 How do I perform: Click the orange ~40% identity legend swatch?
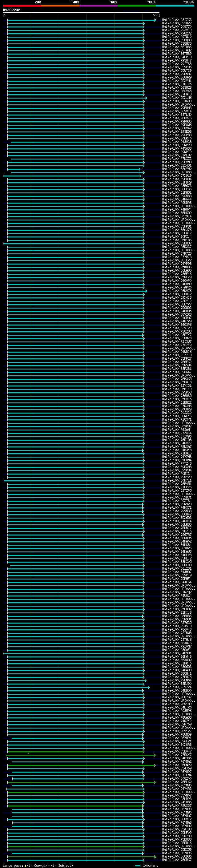pyautogui.click(x=60, y=6)
